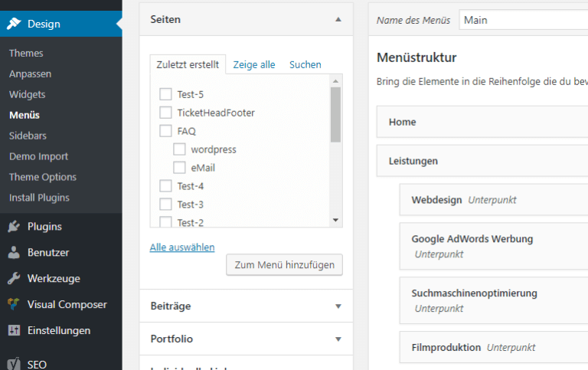The image size is (588, 370).
Task: Tick the Test-5 page checkbox
Action: point(165,94)
